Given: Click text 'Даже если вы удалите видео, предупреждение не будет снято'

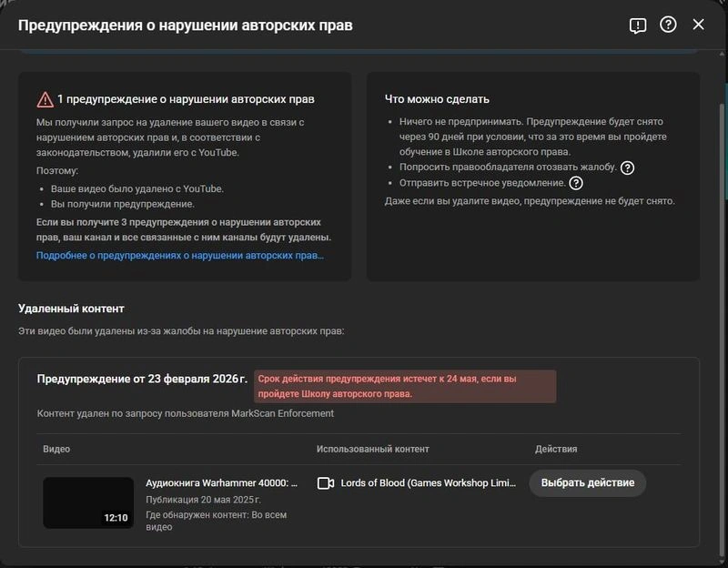Looking at the screenshot, I should pos(530,201).
